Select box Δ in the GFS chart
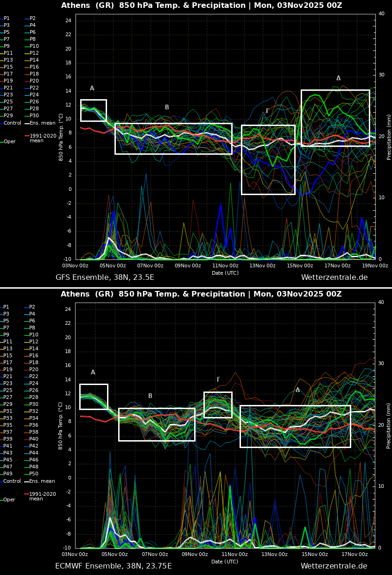The width and height of the screenshot is (392, 575). [x=335, y=118]
